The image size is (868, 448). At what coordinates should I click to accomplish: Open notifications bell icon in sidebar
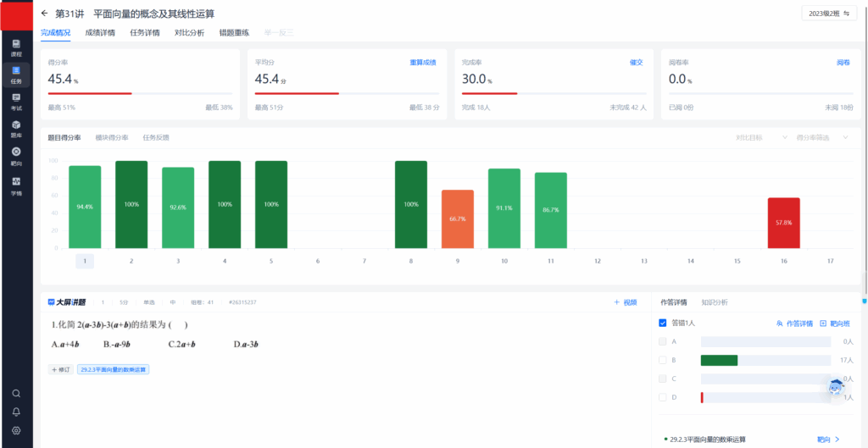(x=16, y=412)
